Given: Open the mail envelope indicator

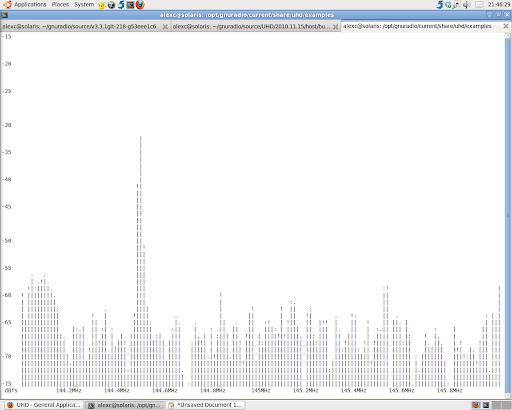Looking at the screenshot, I should (479, 5).
